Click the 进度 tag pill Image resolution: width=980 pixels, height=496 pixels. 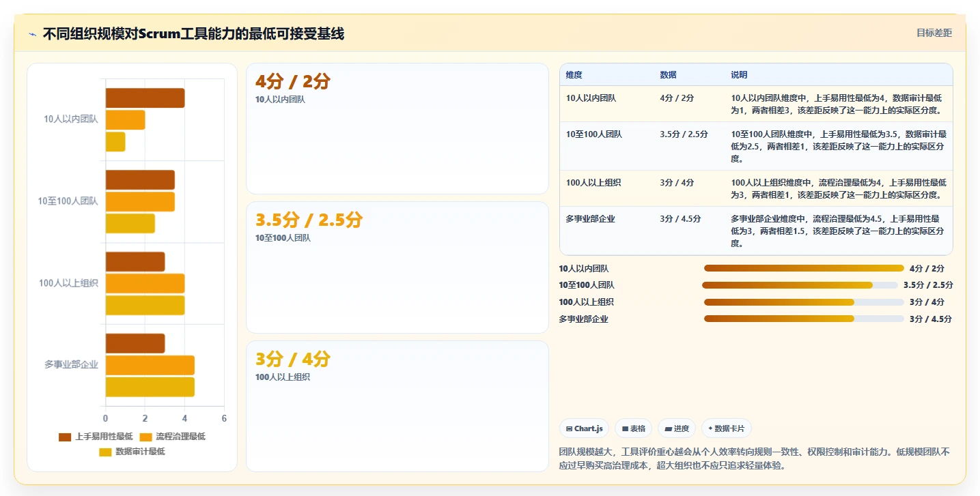tap(676, 428)
